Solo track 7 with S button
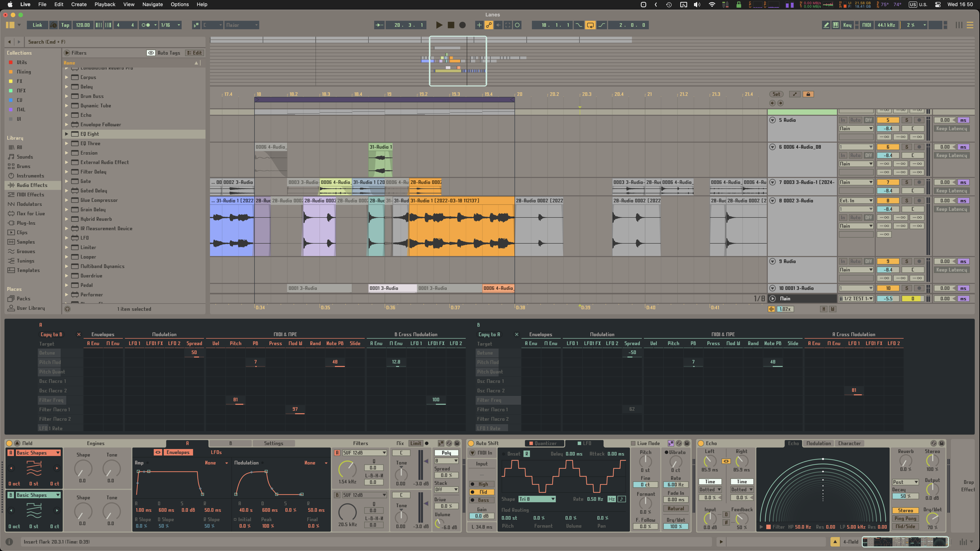 click(906, 182)
